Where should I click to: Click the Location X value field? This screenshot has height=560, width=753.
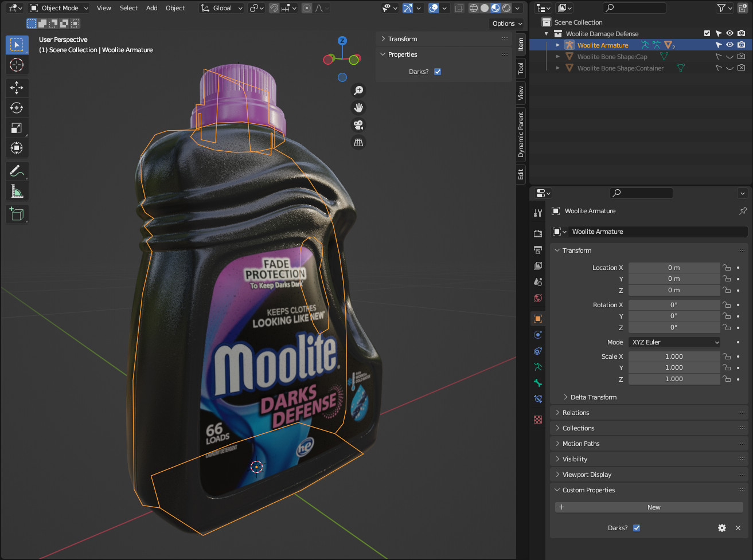673,268
